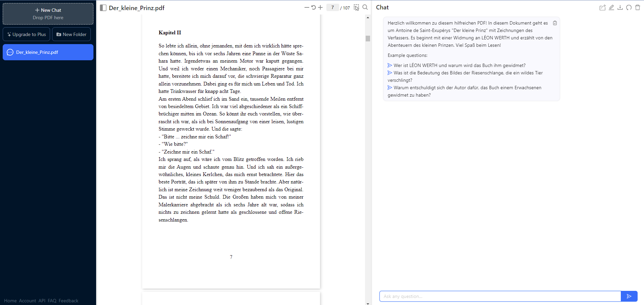Screen dimensions: 644x305
Task: Click the PDF scrollbar down arrow
Action: click(x=368, y=303)
